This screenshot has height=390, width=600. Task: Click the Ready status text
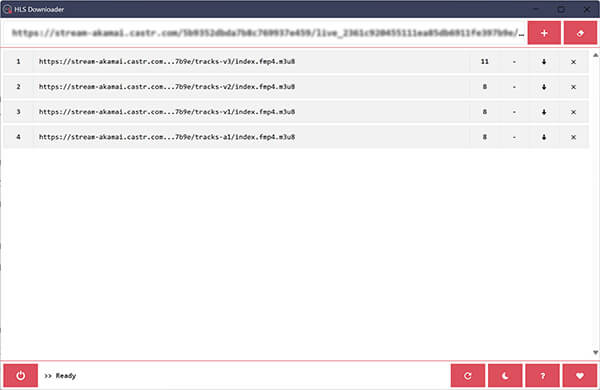pyautogui.click(x=66, y=375)
